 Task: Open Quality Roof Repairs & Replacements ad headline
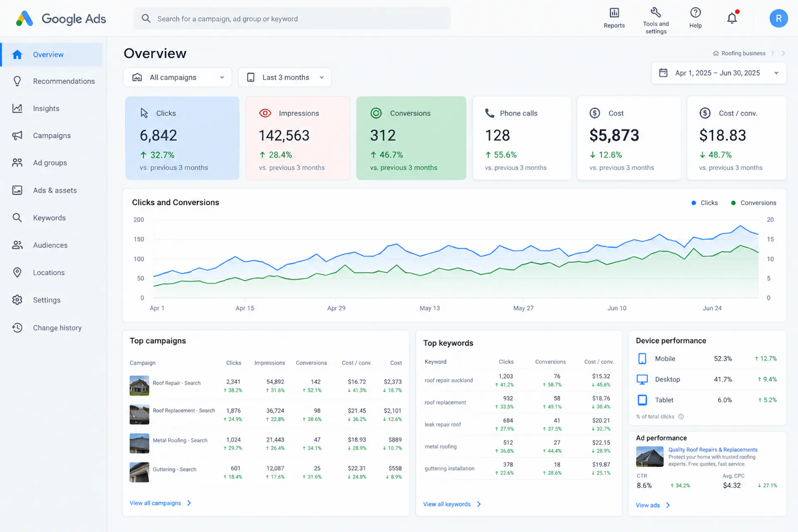[x=713, y=450]
